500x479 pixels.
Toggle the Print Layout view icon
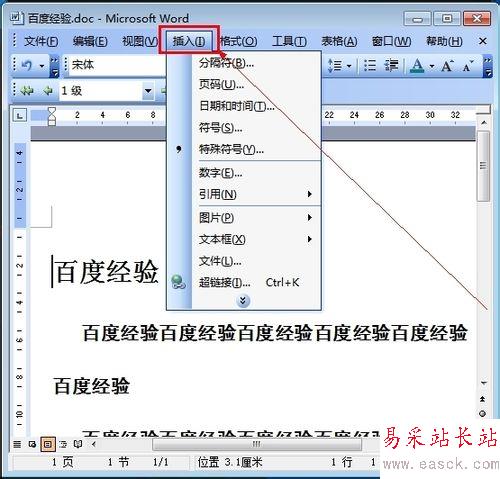point(48,444)
